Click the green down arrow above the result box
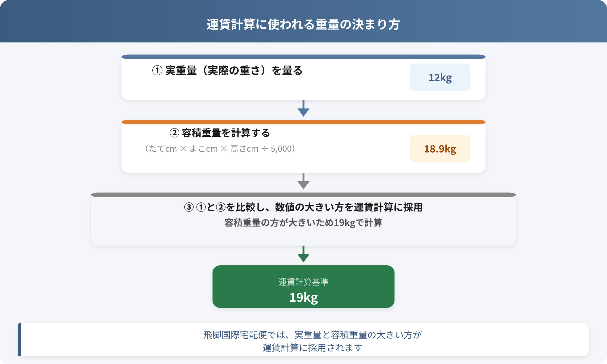The height and width of the screenshot is (364, 607). click(x=303, y=254)
